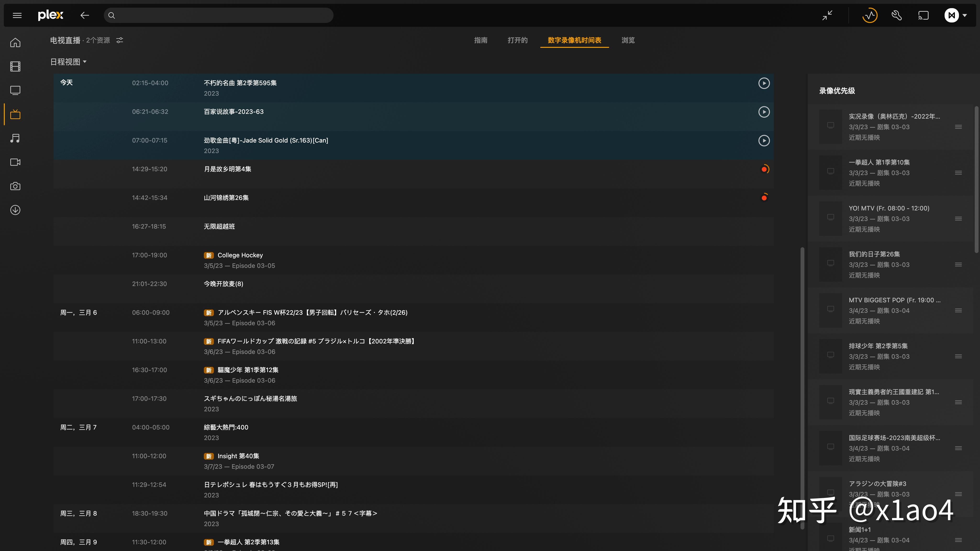Viewport: 980px width, 551px height.
Task: Expand the 日程视图 view dropdown
Action: point(68,62)
